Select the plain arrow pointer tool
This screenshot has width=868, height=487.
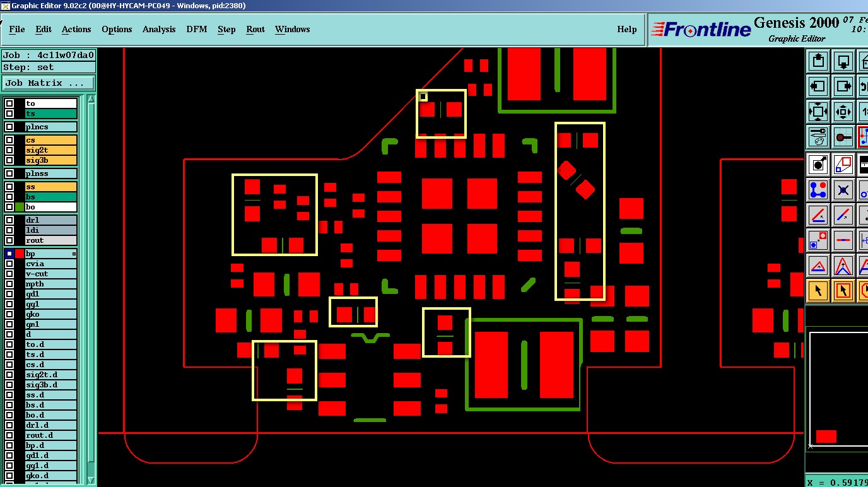coord(818,291)
